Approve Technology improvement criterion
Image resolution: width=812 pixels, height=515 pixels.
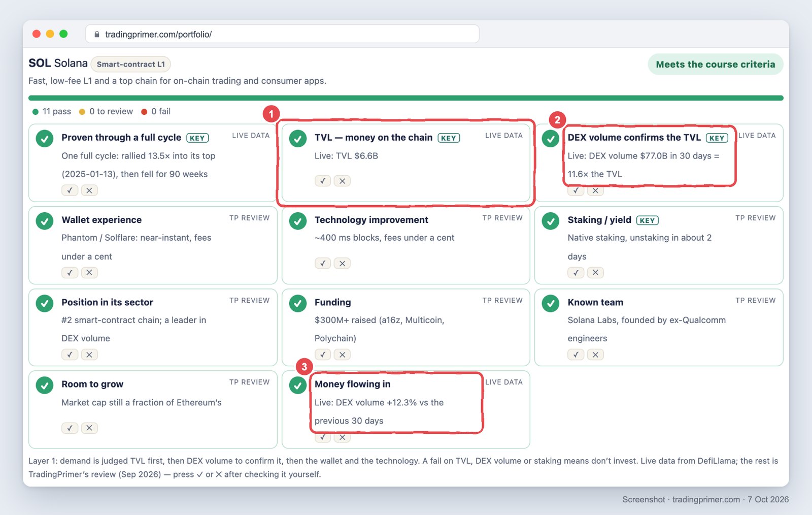coord(323,263)
